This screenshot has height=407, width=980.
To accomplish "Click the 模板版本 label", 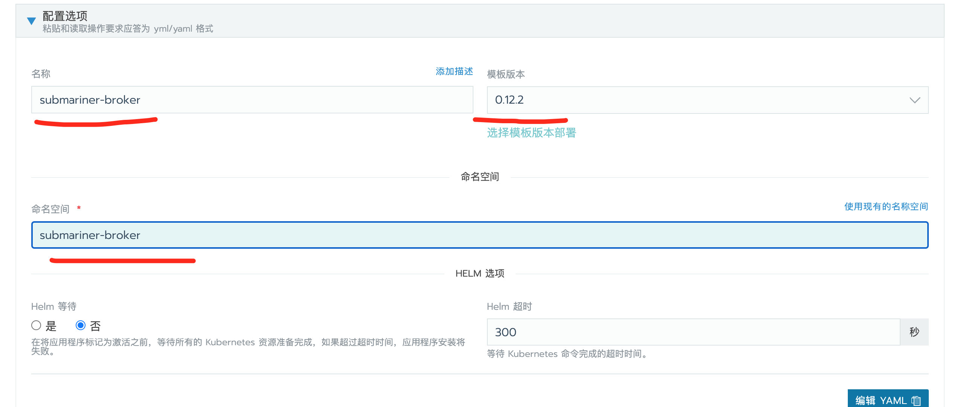I will click(506, 74).
